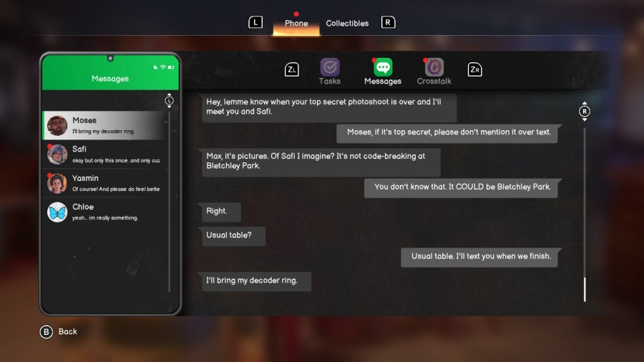Click the chat scroll R stick indicator

point(585,112)
